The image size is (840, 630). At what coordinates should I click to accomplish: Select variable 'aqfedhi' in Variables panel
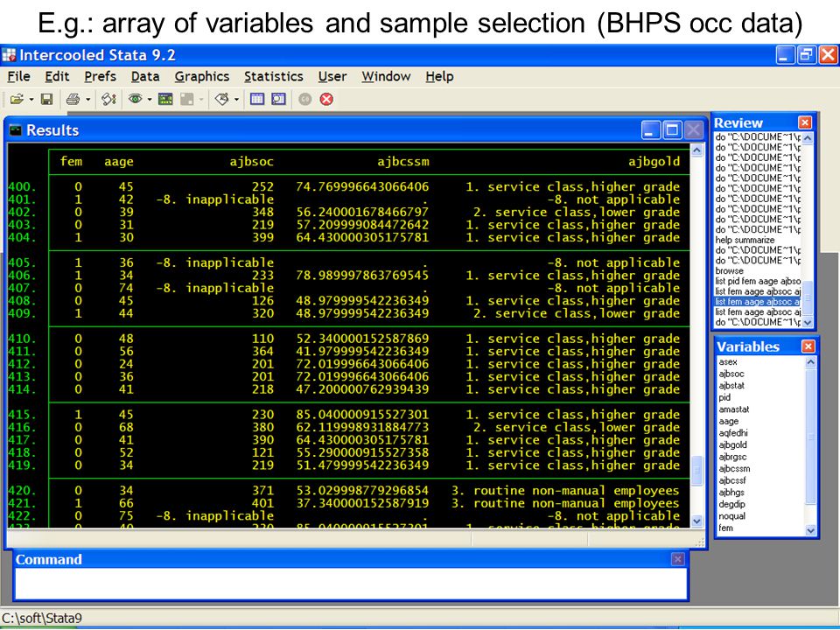pyautogui.click(x=733, y=433)
